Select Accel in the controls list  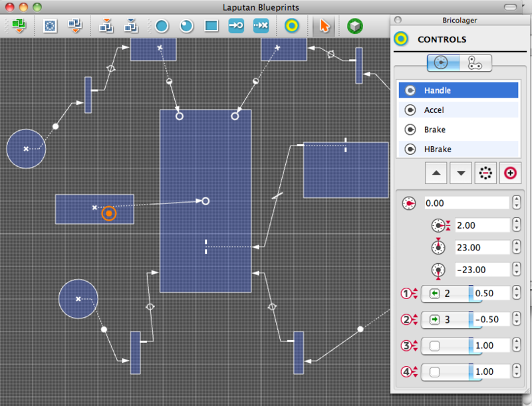[x=458, y=110]
